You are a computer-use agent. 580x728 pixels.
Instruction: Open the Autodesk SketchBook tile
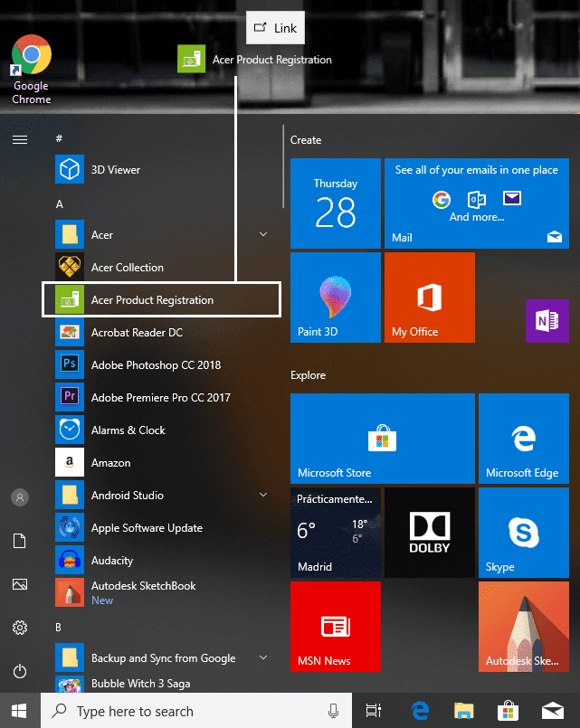pos(524,627)
